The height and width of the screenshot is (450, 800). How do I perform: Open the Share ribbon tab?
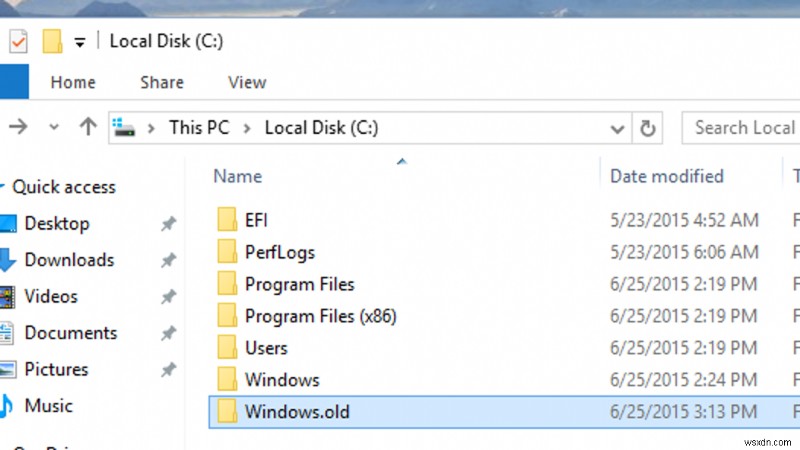(x=161, y=83)
